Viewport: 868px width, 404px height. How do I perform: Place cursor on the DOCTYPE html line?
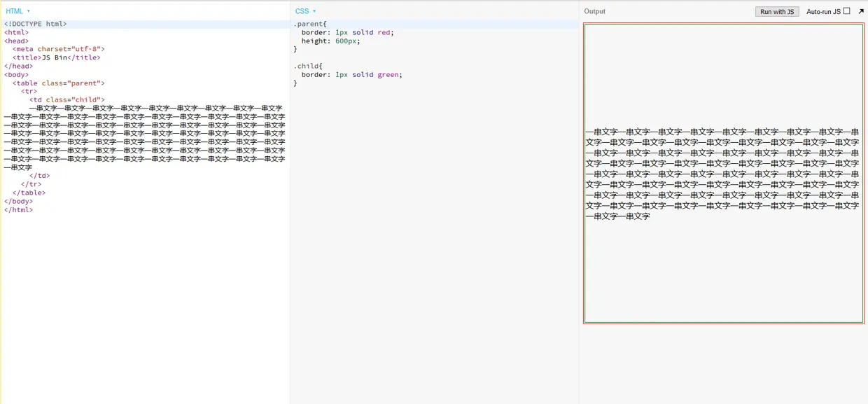point(34,23)
